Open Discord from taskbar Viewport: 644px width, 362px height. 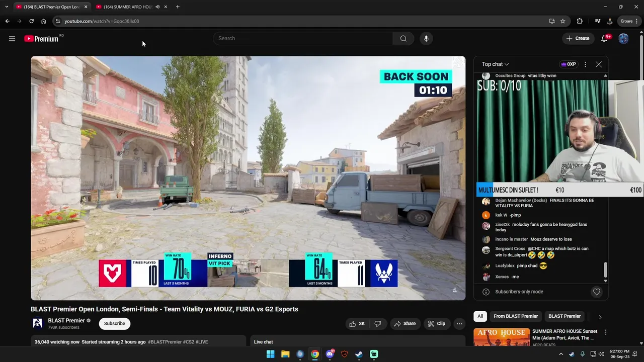pos(330,354)
